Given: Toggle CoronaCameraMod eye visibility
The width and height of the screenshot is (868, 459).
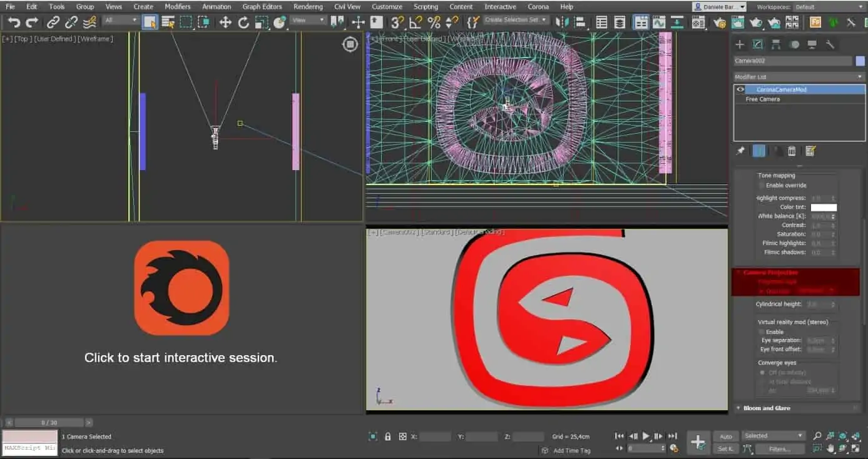Looking at the screenshot, I should tap(740, 89).
